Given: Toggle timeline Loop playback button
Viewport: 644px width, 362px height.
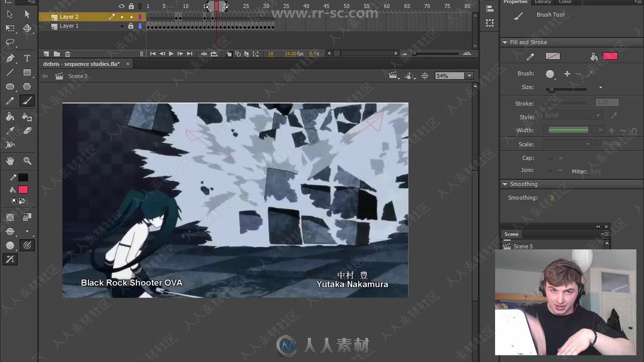Looking at the screenshot, I should (x=214, y=54).
